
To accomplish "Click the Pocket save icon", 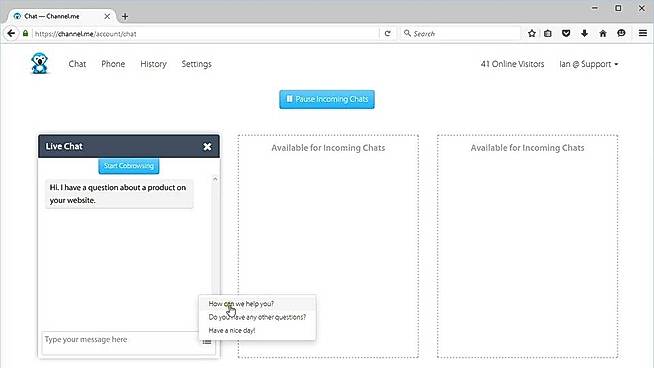I will [x=566, y=33].
